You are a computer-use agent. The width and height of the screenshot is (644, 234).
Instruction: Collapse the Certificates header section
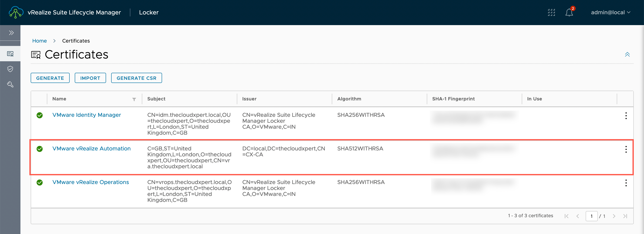(x=627, y=54)
